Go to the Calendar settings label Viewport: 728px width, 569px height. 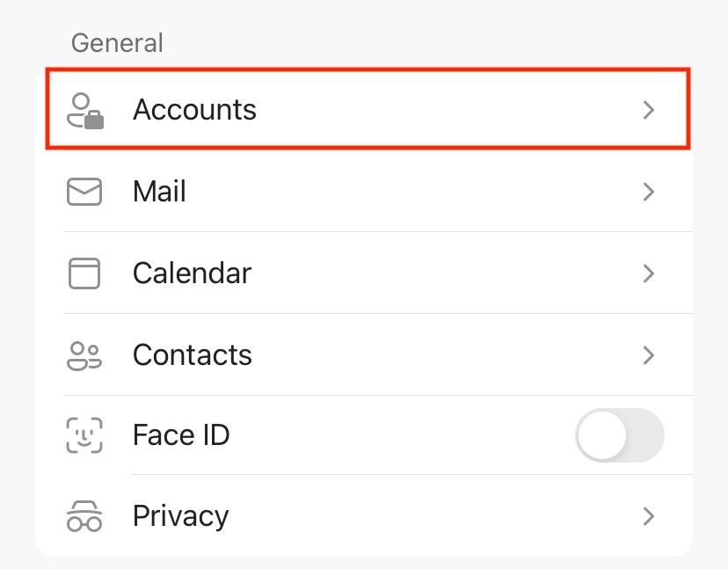click(x=192, y=274)
